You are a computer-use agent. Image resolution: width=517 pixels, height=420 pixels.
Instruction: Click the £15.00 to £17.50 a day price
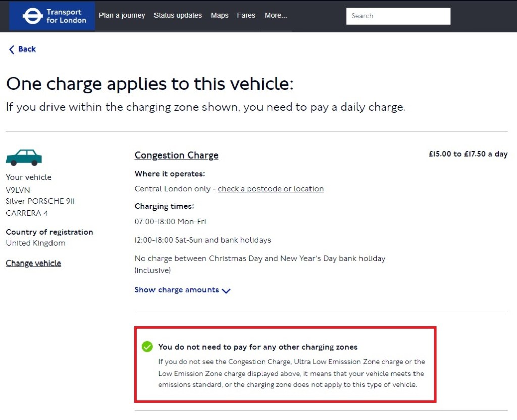(x=468, y=154)
